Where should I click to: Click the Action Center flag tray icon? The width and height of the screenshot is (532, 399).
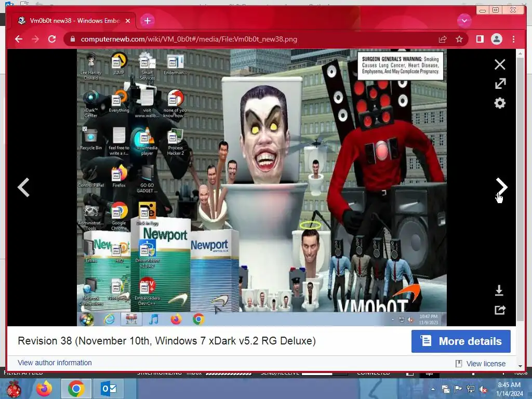(x=458, y=389)
